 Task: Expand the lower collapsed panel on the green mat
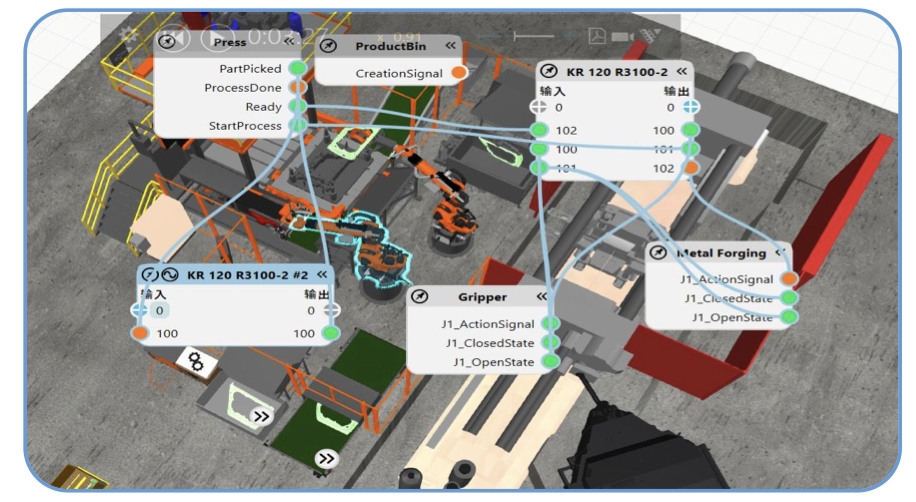point(327,458)
